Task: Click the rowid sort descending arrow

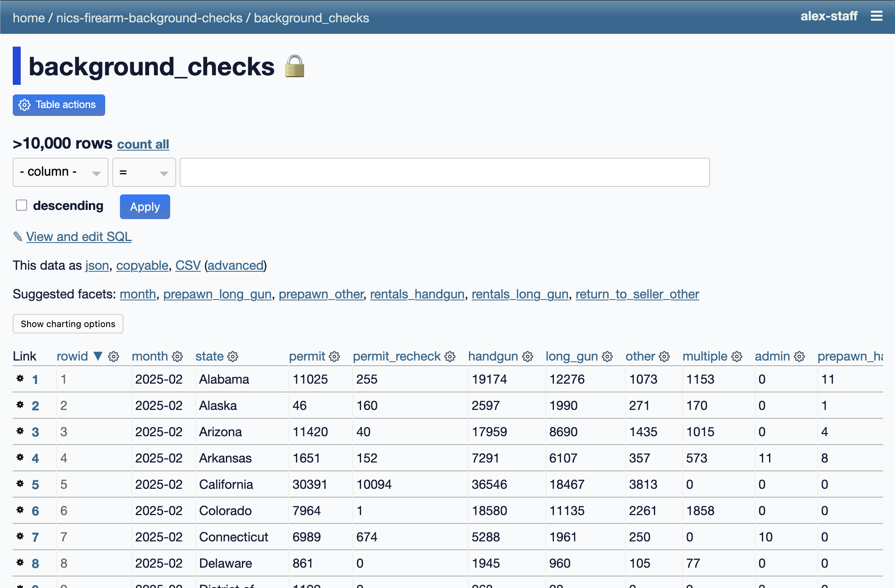Action: pos(98,356)
